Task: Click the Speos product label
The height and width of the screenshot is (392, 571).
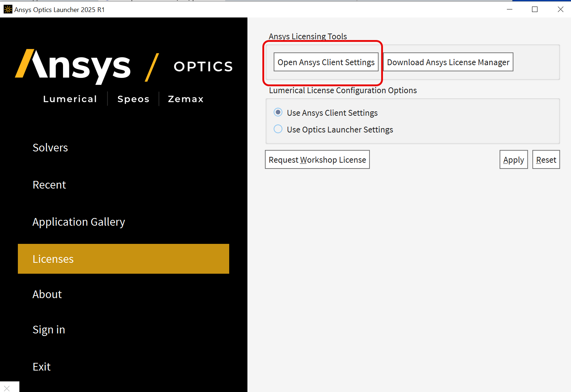Action: 133,99
